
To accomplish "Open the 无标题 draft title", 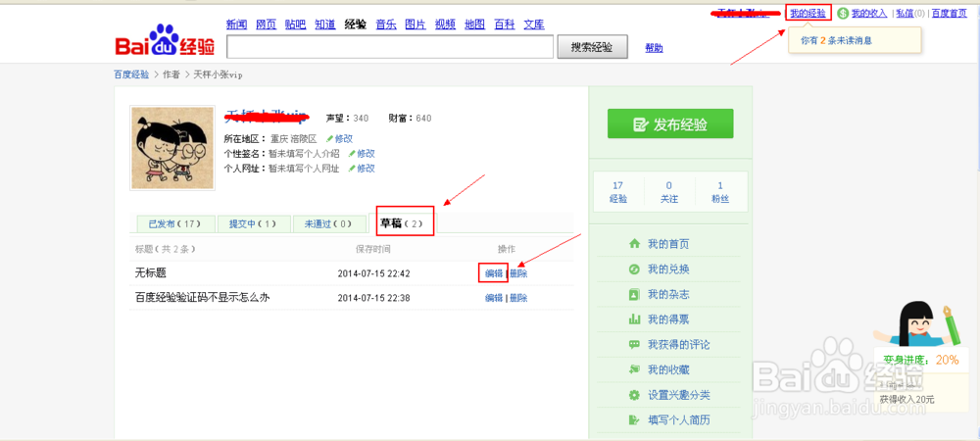I will pyautogui.click(x=151, y=273).
